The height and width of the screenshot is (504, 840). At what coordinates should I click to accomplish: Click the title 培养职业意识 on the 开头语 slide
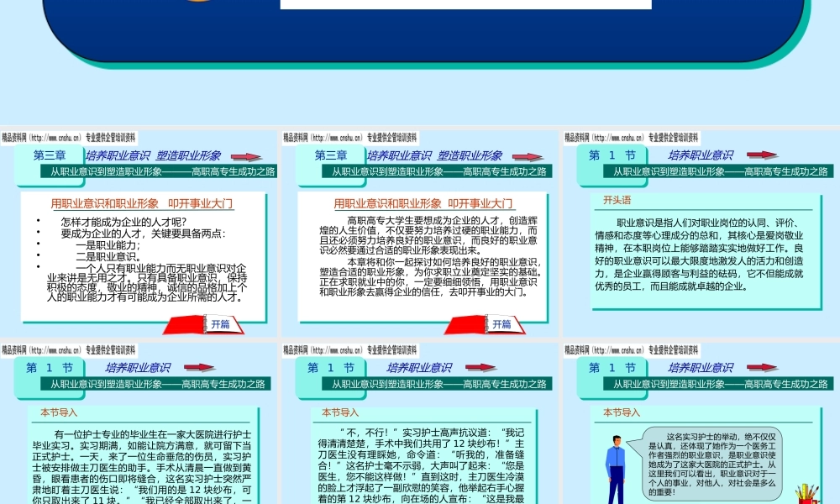click(701, 155)
